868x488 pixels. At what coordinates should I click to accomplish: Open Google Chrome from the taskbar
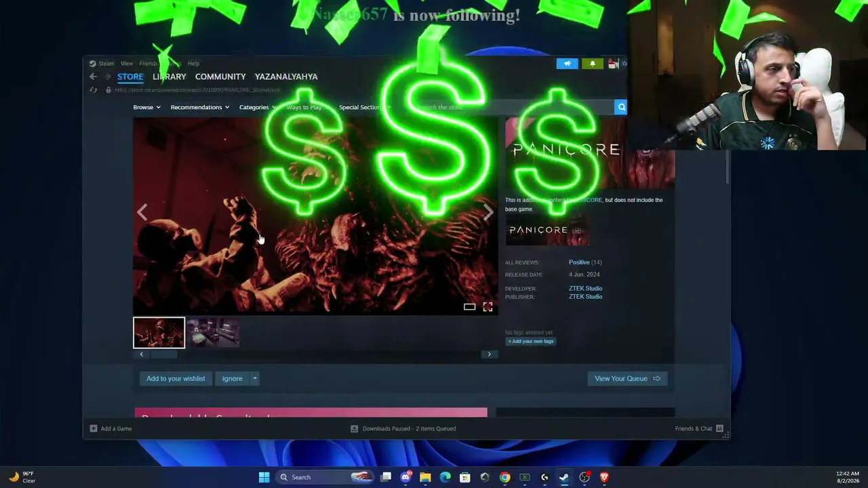tap(505, 477)
